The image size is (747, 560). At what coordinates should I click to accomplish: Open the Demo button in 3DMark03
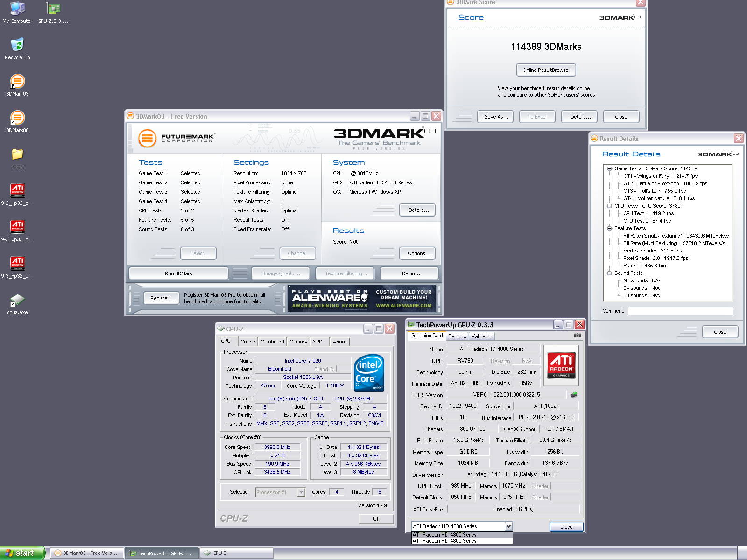pyautogui.click(x=410, y=273)
